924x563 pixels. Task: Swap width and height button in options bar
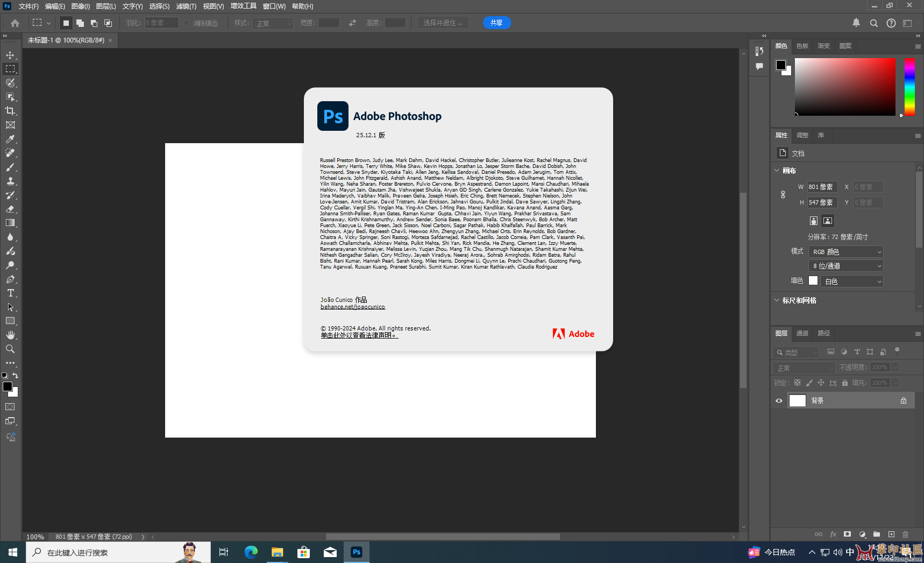coord(352,23)
